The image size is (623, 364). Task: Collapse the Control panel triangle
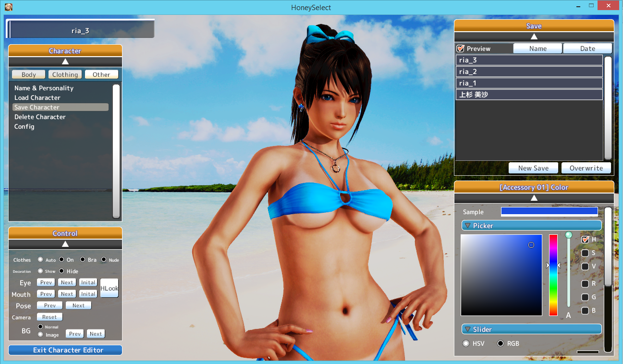pyautogui.click(x=65, y=244)
